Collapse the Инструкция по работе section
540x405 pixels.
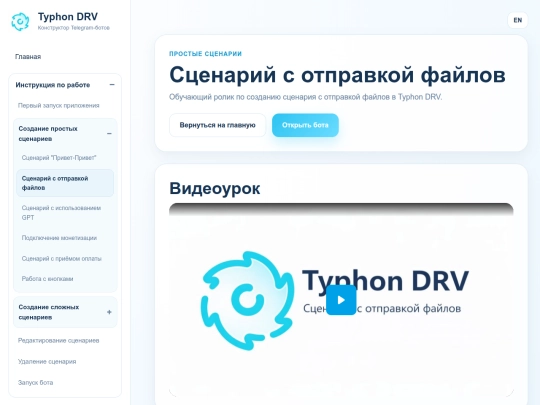click(x=112, y=85)
